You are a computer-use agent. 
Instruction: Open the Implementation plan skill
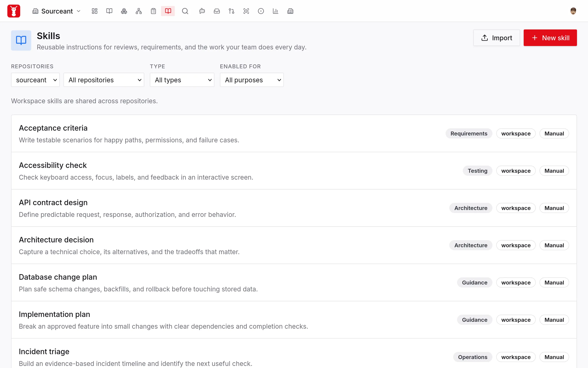(x=294, y=320)
